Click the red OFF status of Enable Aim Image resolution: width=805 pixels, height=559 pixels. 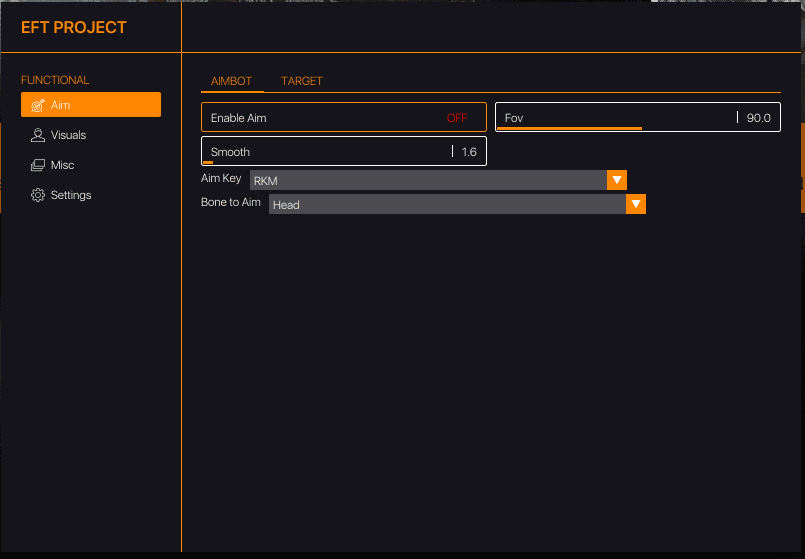pyautogui.click(x=457, y=118)
